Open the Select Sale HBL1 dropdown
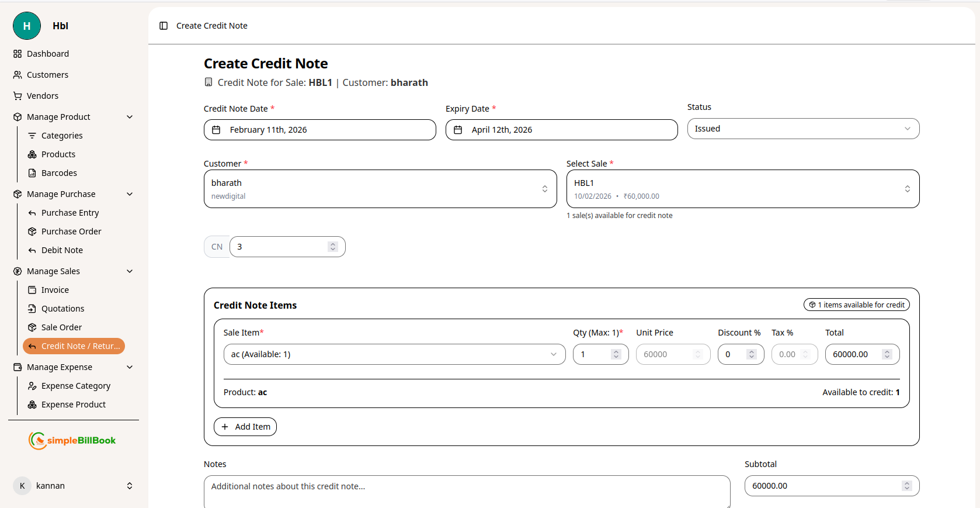980x508 pixels. tap(742, 189)
